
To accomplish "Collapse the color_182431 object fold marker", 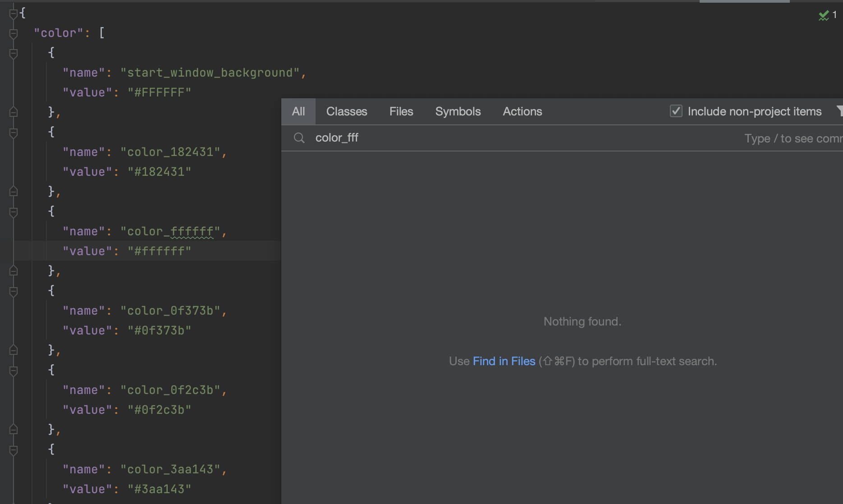I will [x=14, y=133].
